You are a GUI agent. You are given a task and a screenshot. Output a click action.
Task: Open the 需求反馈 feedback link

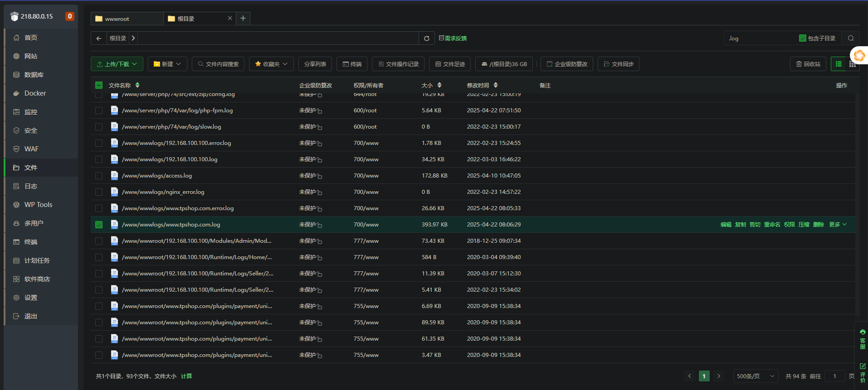pos(453,38)
